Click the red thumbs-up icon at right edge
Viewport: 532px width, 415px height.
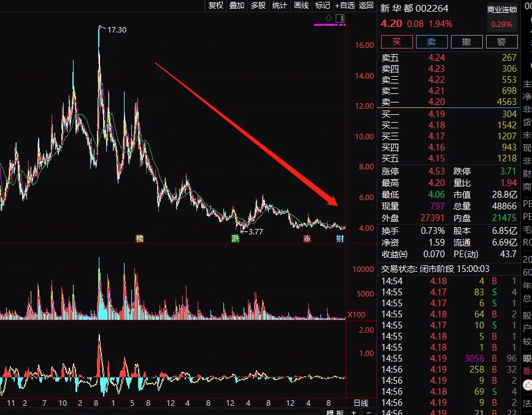tap(528, 385)
